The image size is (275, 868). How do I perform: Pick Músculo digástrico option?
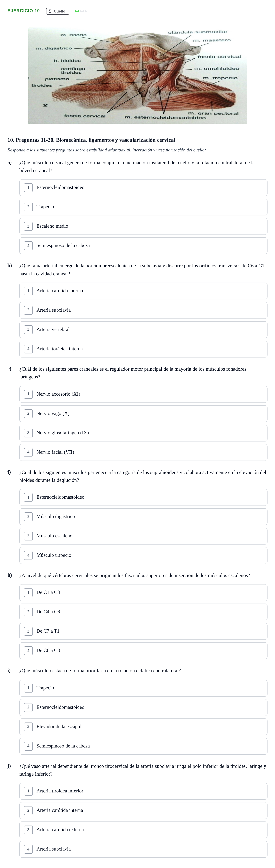click(143, 517)
